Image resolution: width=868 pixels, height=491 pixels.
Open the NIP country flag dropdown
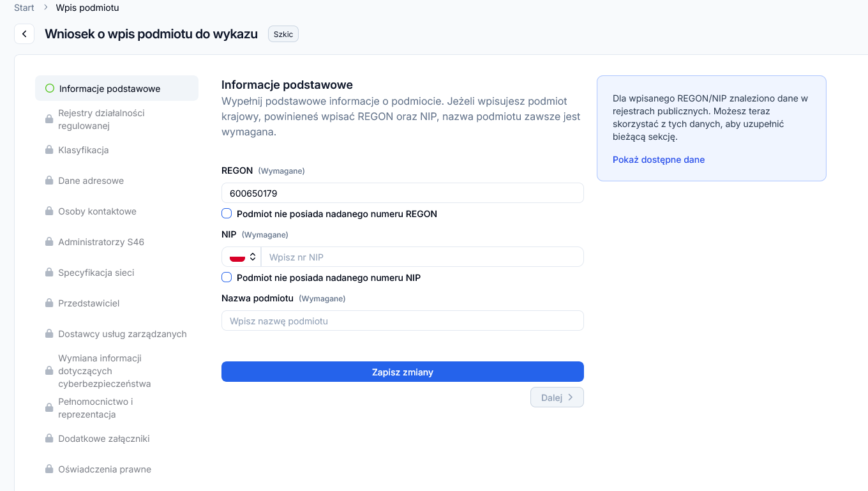(242, 257)
